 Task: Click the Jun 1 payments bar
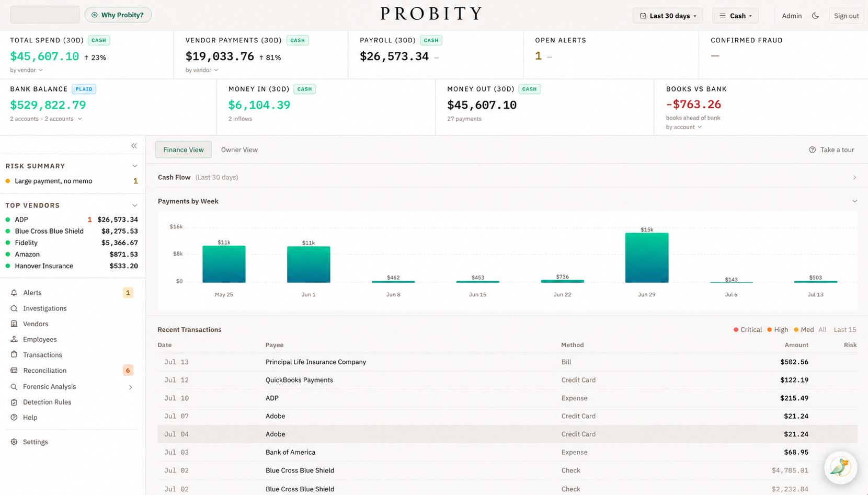coord(309,264)
